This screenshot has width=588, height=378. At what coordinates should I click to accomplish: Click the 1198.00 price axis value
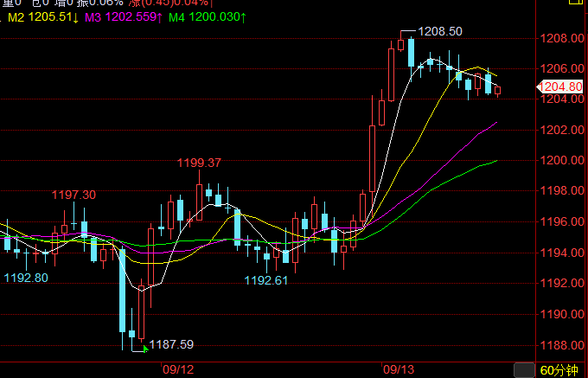tap(562, 191)
